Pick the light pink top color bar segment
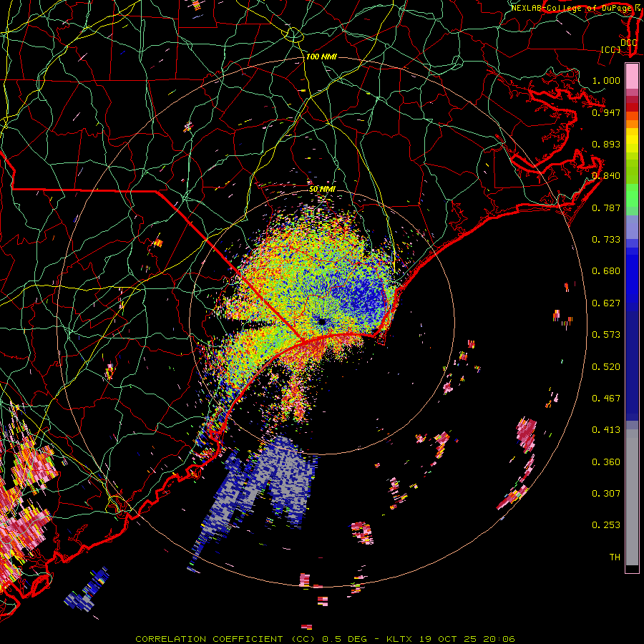This screenshot has width=644, height=644. pyautogui.click(x=632, y=76)
